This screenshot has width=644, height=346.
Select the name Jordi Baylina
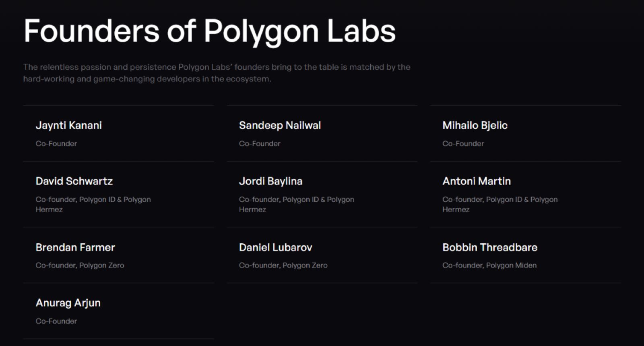[x=270, y=182]
